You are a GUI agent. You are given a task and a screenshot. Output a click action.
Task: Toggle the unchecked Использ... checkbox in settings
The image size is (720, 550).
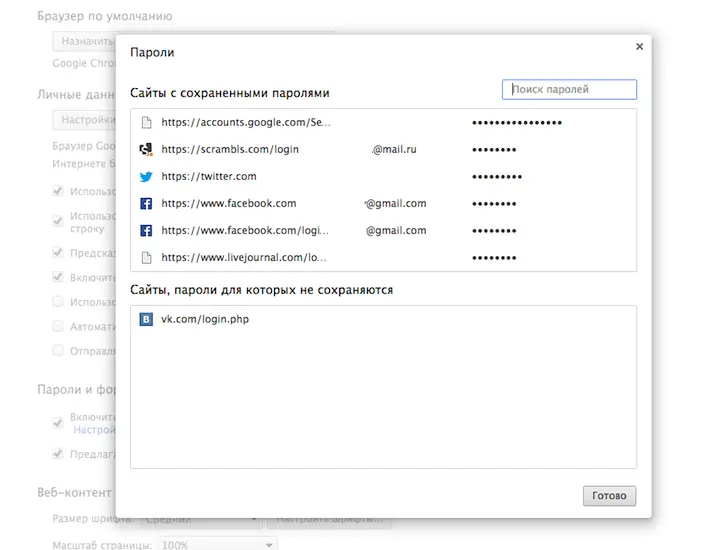click(x=58, y=302)
